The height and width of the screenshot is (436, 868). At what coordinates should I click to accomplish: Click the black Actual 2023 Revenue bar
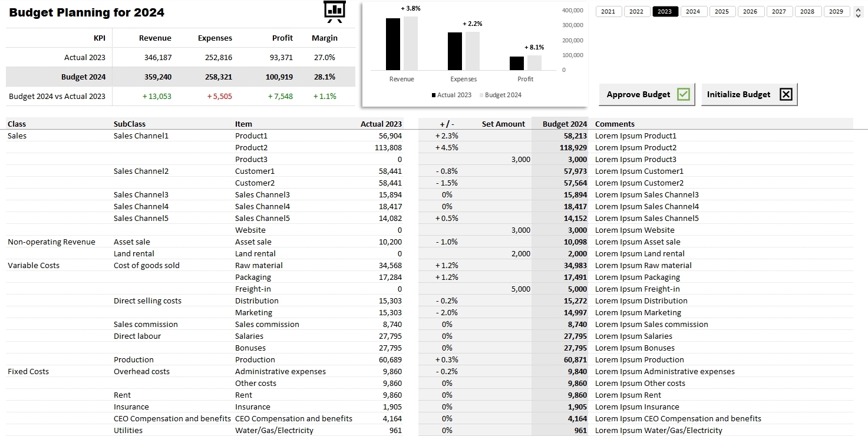[393, 44]
